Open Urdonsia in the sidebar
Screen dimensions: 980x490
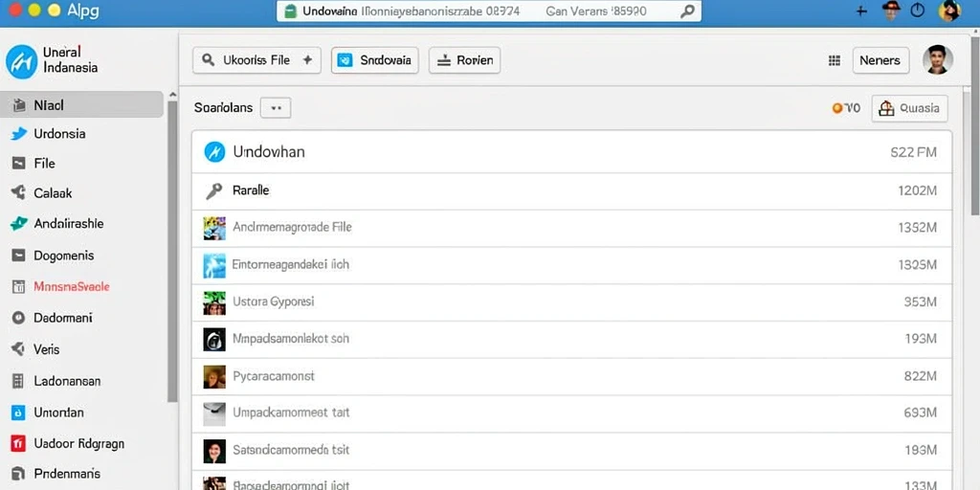coord(59,134)
